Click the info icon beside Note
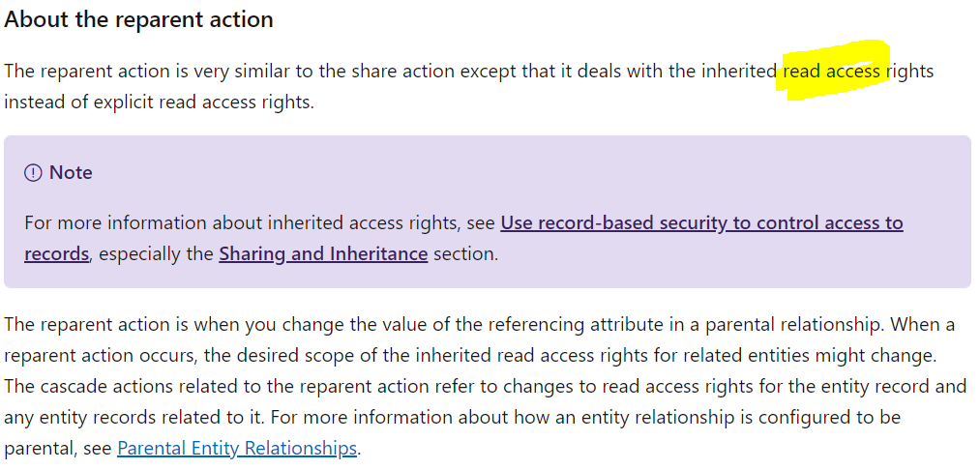The image size is (980, 470). (34, 173)
